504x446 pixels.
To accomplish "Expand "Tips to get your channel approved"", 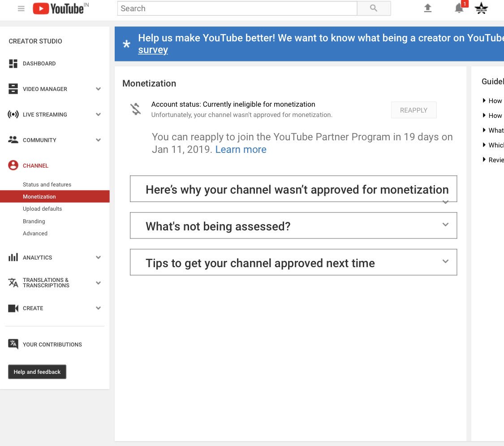I will click(x=293, y=262).
